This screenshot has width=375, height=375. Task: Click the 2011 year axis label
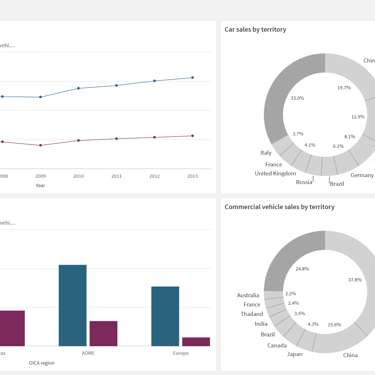pos(116,176)
